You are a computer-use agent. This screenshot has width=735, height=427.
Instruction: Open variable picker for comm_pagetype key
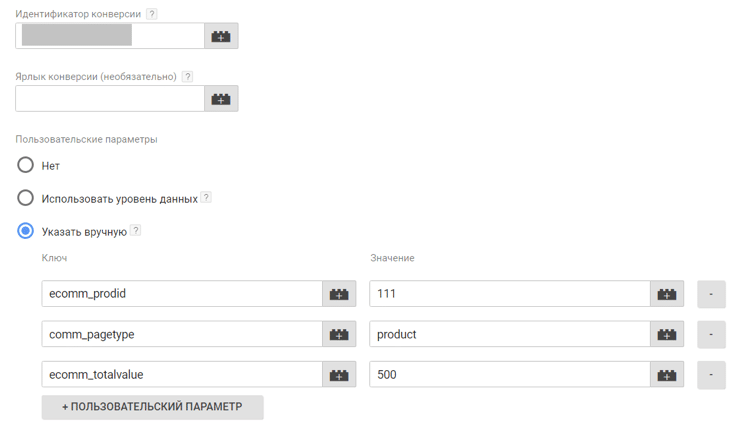coord(339,334)
